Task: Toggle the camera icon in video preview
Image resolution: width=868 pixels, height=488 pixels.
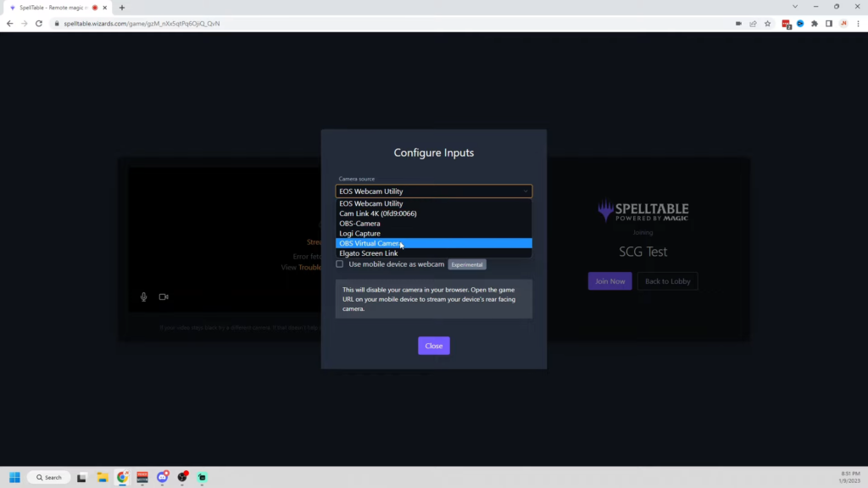Action: pos(164,297)
